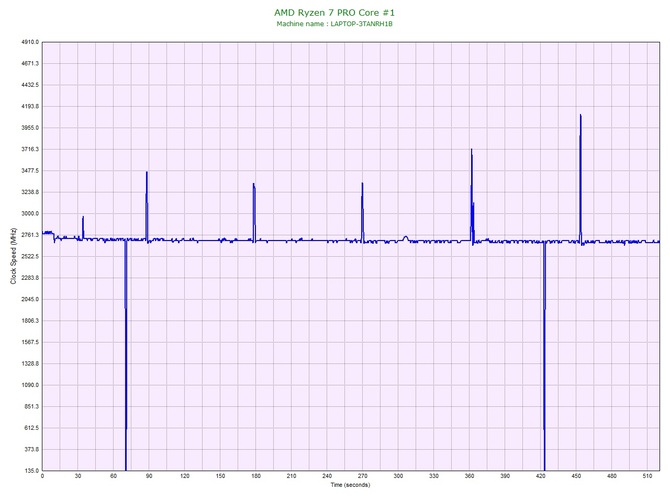Click the 2522.5 y-axis value

30,256
